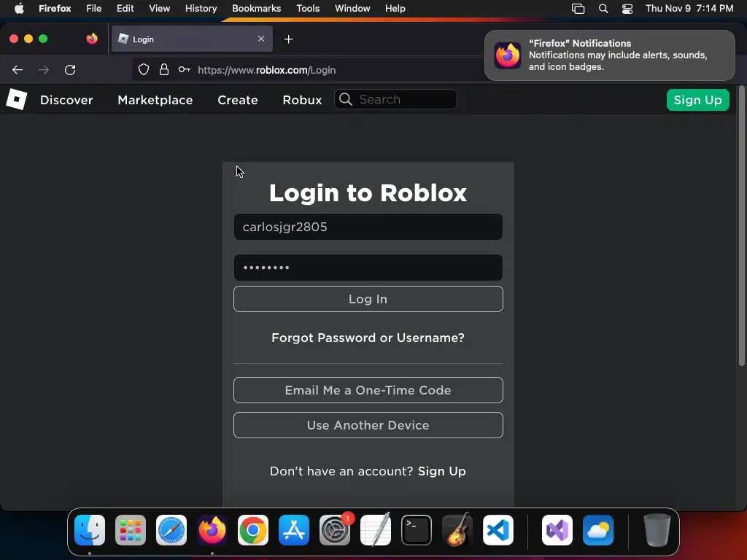Screen dimensions: 747x560
Task: Open Launchpad from the dock
Action: tap(131, 530)
